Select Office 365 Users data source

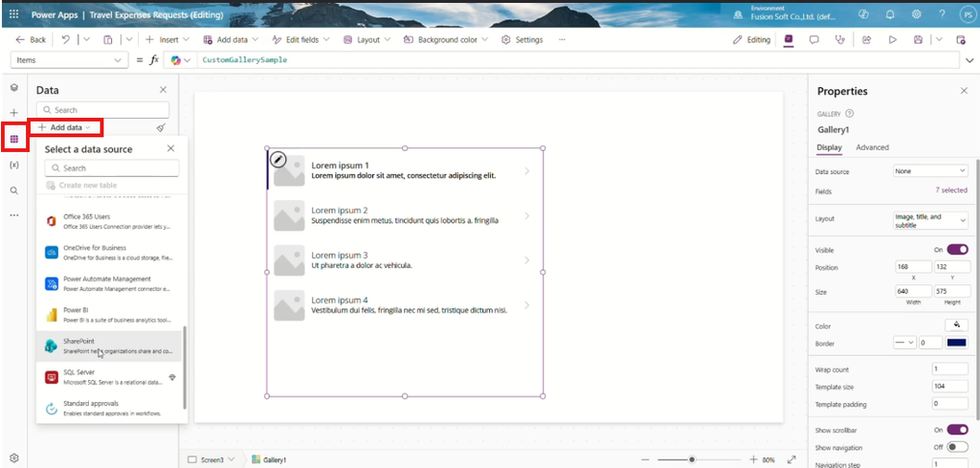(x=110, y=221)
